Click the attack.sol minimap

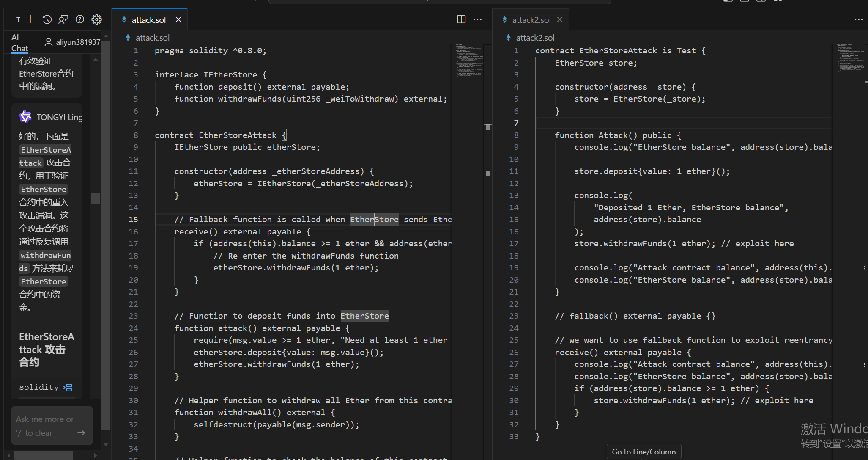tap(468, 61)
